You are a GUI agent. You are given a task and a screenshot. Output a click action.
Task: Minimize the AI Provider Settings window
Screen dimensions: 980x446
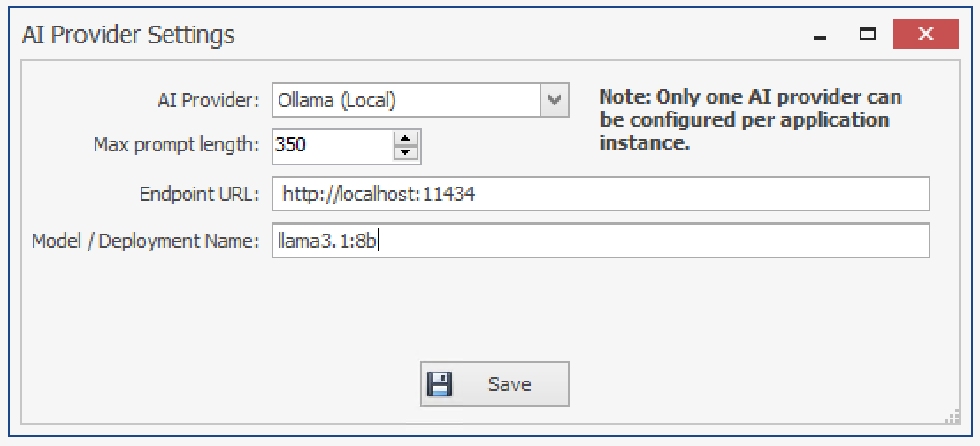(820, 36)
